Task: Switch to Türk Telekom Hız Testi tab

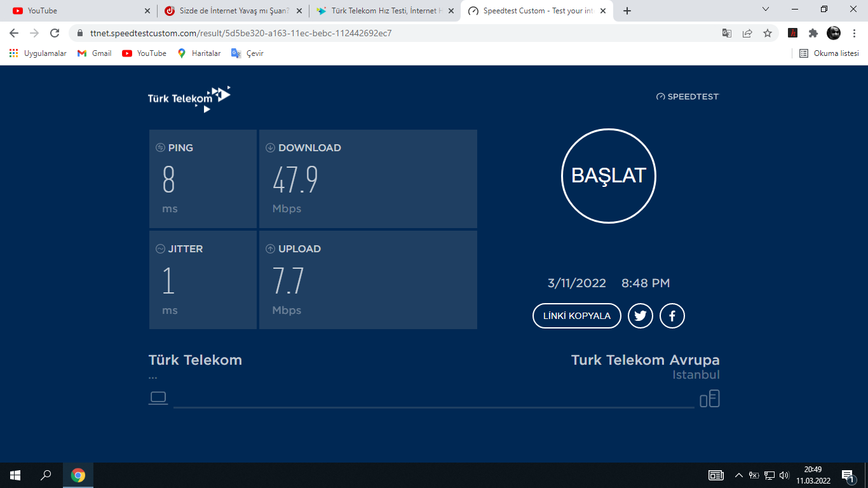Action: [x=384, y=11]
